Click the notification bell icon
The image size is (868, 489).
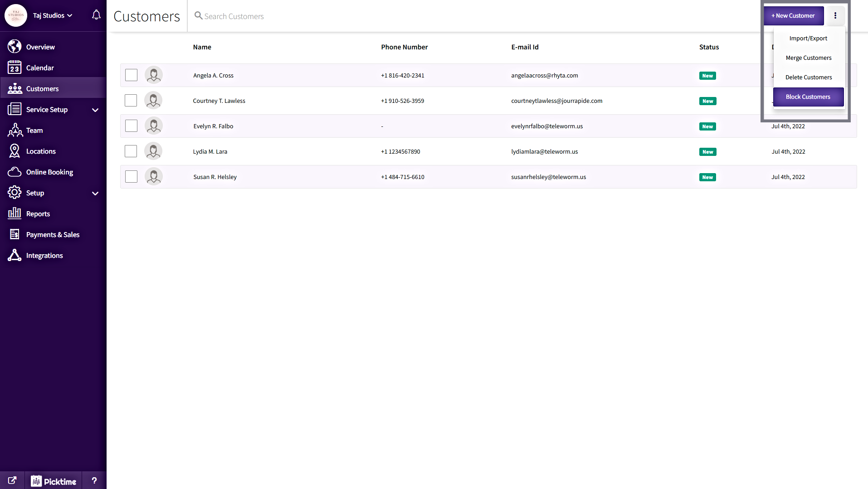(x=96, y=15)
